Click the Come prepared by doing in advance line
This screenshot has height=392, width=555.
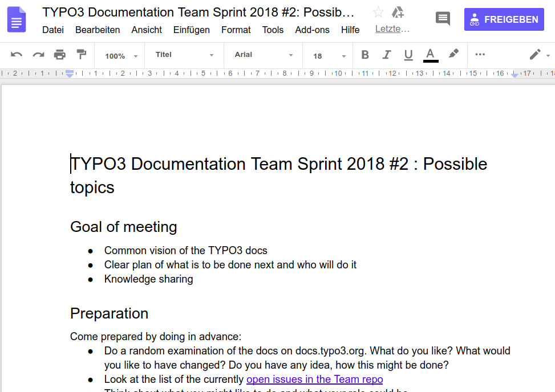pos(156,337)
